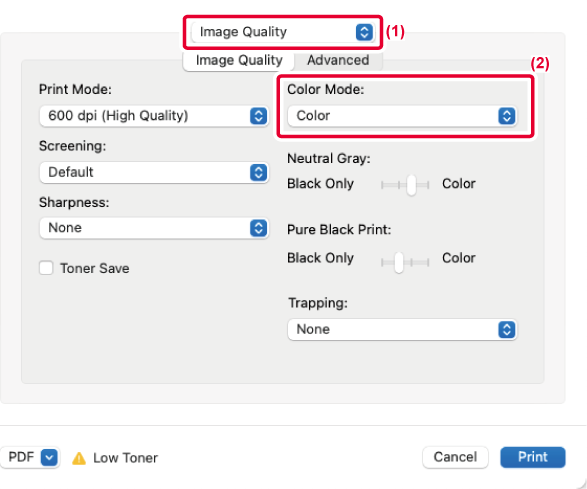Click the Cancel button

[455, 457]
